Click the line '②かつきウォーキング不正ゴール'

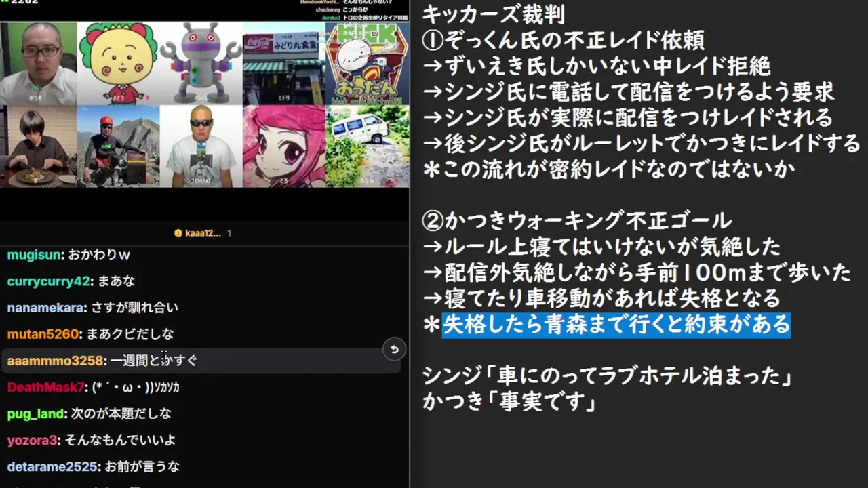[577, 221]
